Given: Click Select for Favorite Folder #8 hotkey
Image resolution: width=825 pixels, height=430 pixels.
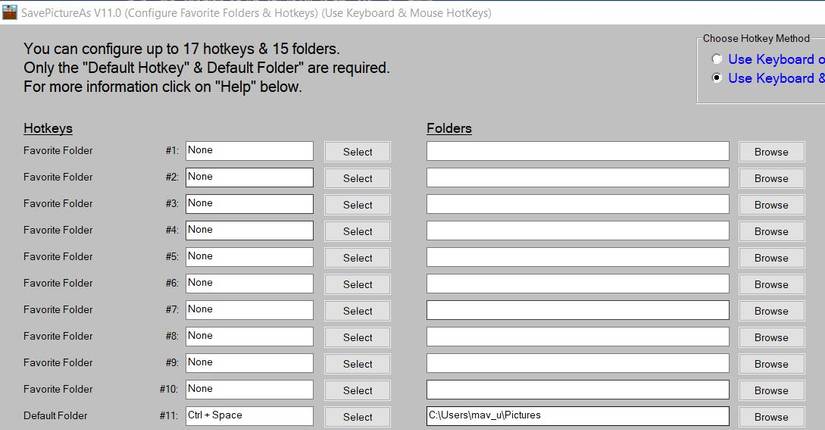Looking at the screenshot, I should [x=357, y=337].
